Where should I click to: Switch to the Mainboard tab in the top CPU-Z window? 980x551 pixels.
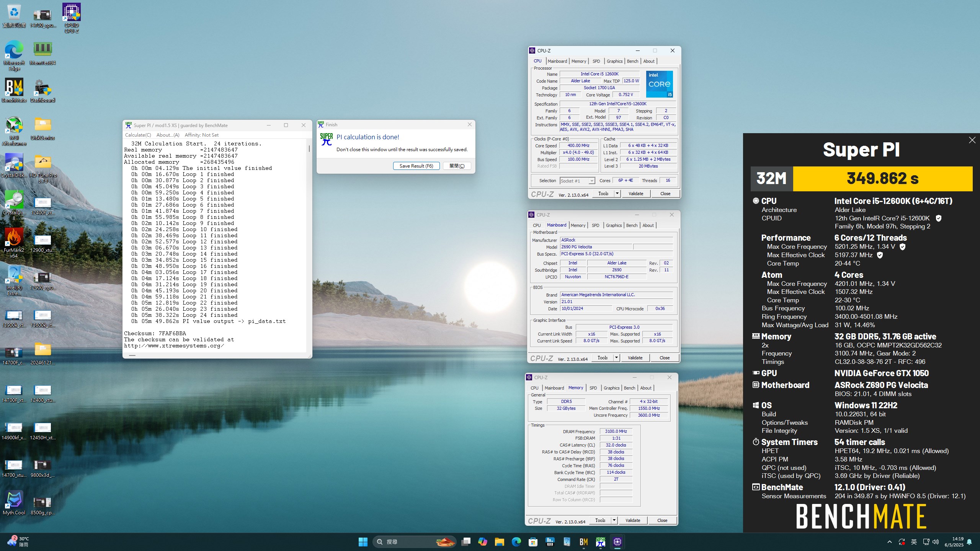pyautogui.click(x=557, y=61)
